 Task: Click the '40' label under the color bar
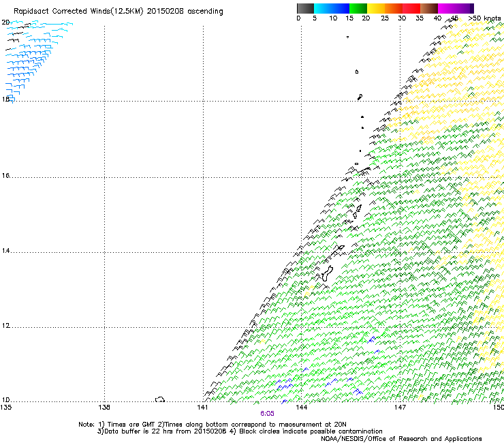point(437,18)
